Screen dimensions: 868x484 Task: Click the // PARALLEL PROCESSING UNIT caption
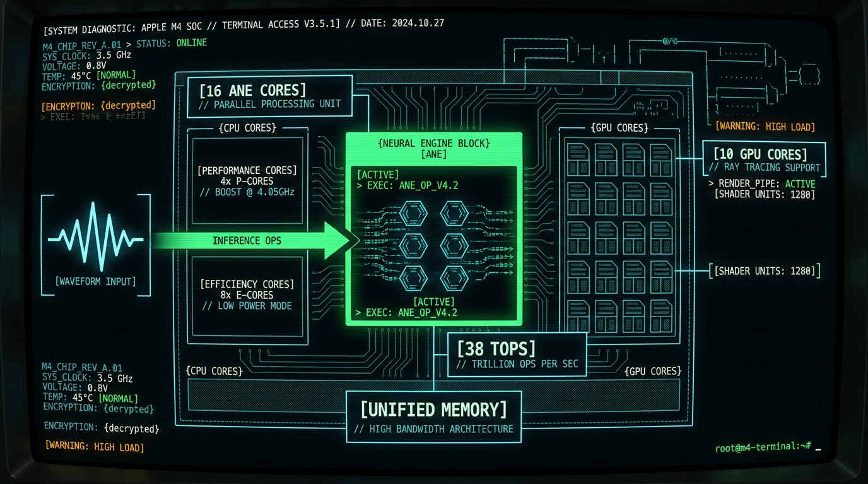pos(269,105)
